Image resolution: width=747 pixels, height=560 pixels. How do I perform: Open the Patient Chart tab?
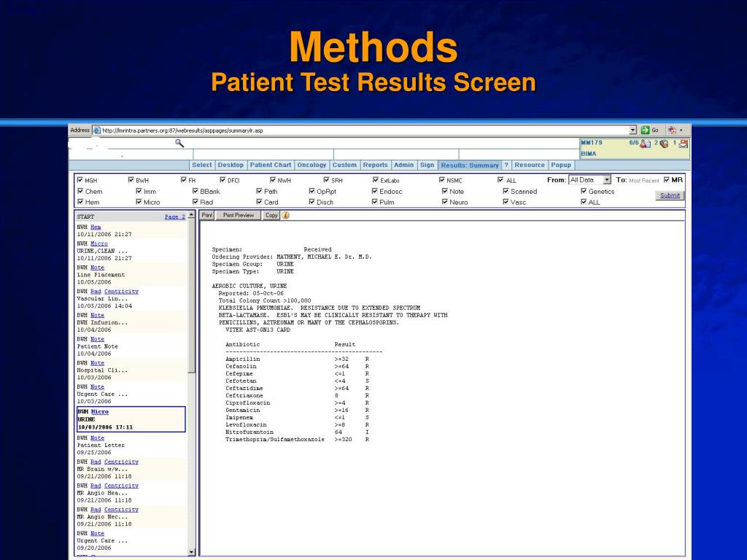pyautogui.click(x=270, y=165)
